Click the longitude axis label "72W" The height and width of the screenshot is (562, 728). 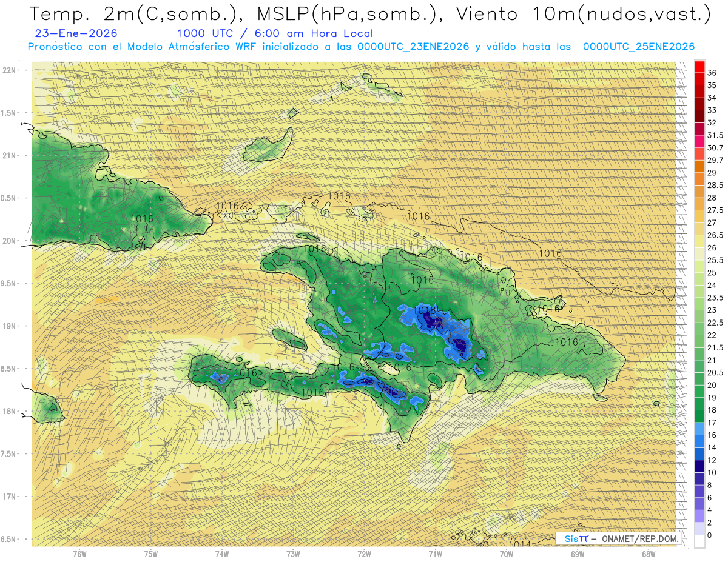(364, 554)
